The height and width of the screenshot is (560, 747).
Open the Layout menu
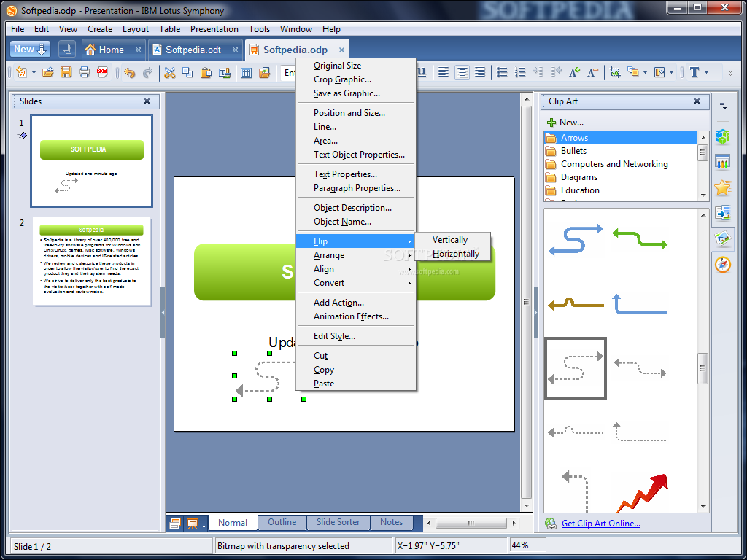coord(135,29)
